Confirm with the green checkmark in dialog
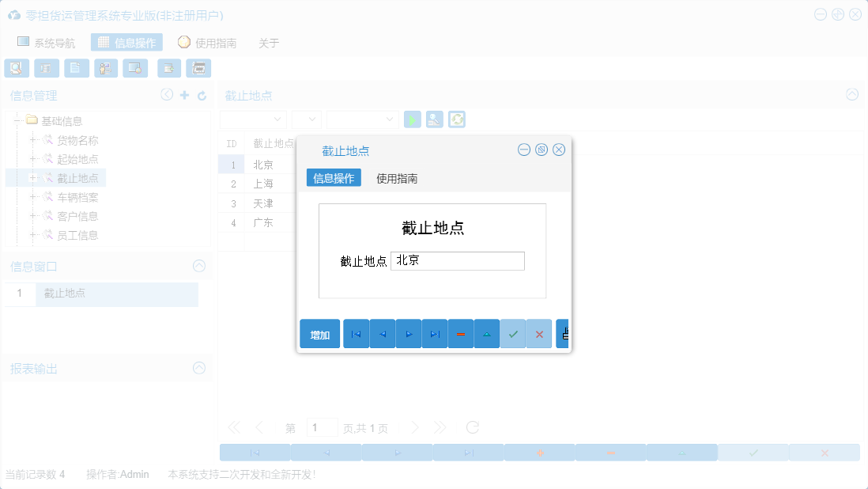 tap(512, 333)
